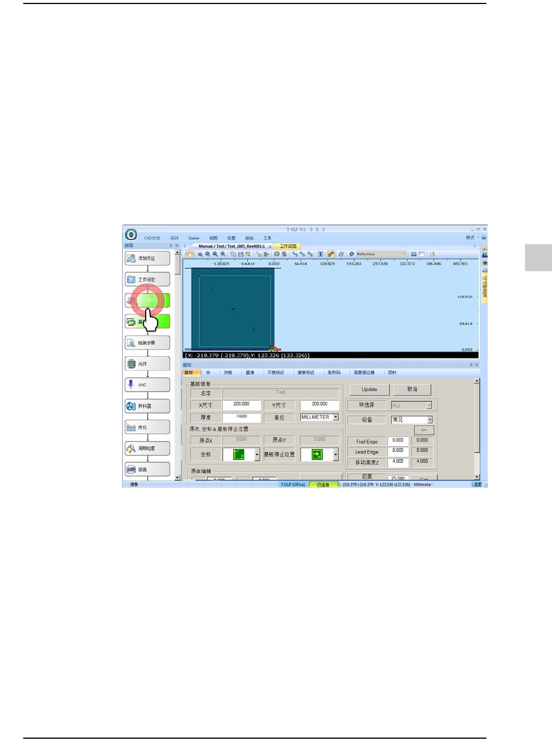552x756 pixels.
Task: Open the 设置 menu
Action: tap(231, 238)
